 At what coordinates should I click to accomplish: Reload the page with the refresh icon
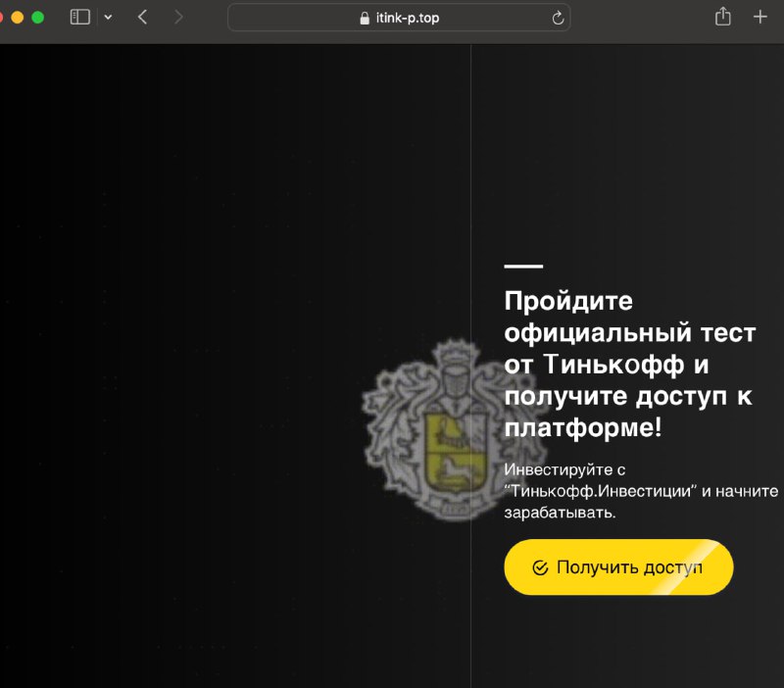pos(558,19)
